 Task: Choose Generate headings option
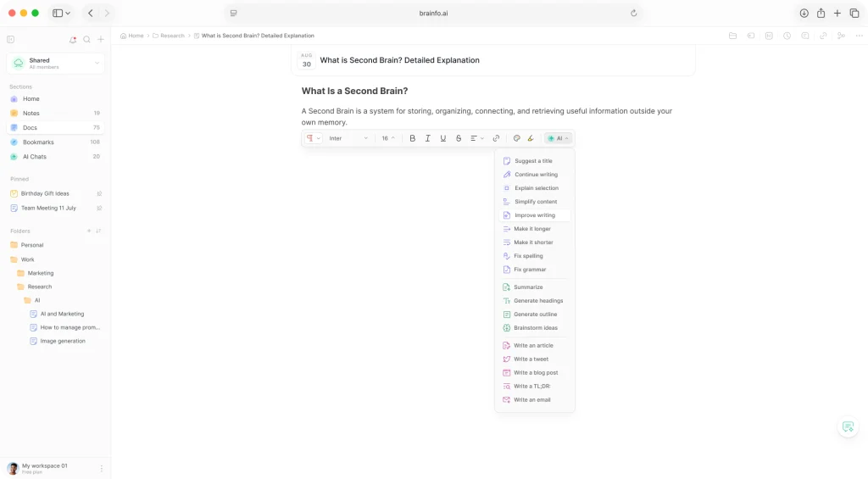[534, 301]
